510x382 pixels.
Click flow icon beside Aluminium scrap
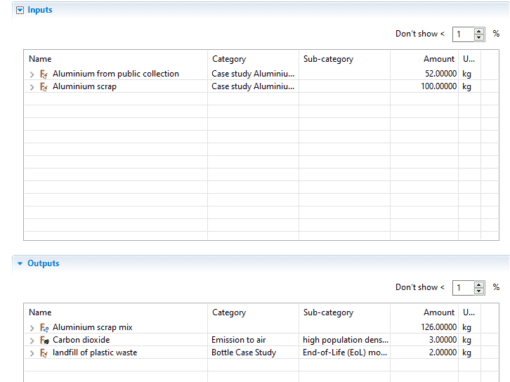tap(44, 87)
